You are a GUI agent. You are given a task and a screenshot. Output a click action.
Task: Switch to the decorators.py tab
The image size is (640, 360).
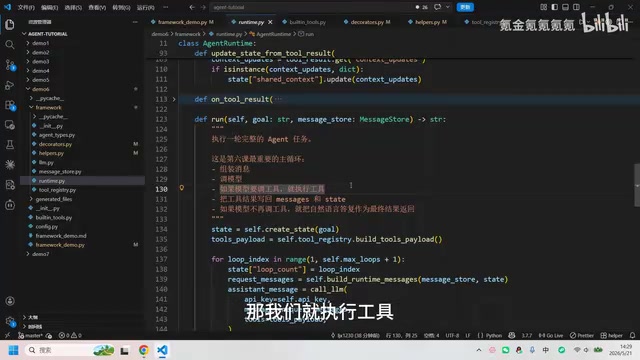point(367,22)
